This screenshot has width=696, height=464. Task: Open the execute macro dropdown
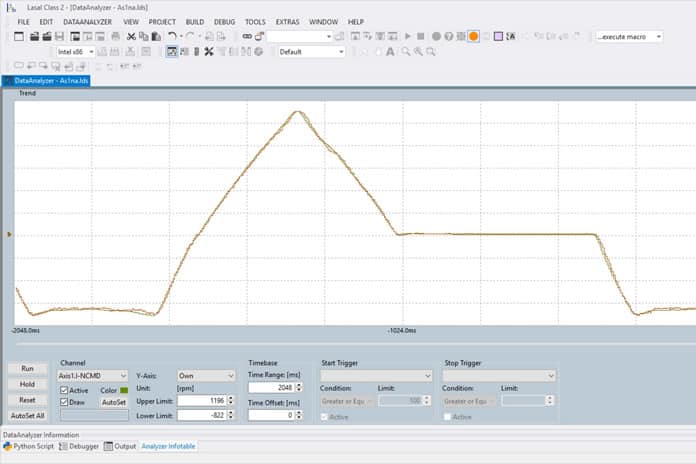(629, 36)
